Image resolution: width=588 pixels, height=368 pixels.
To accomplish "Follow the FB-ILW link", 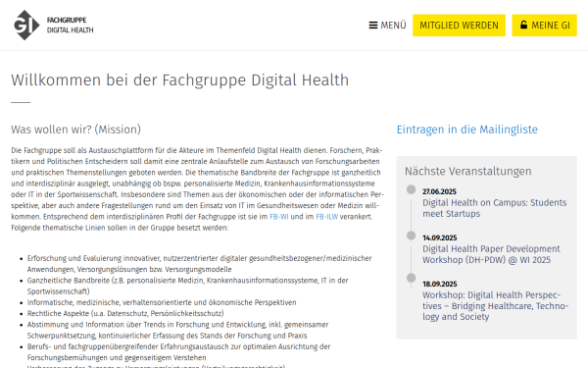I will 326,217.
